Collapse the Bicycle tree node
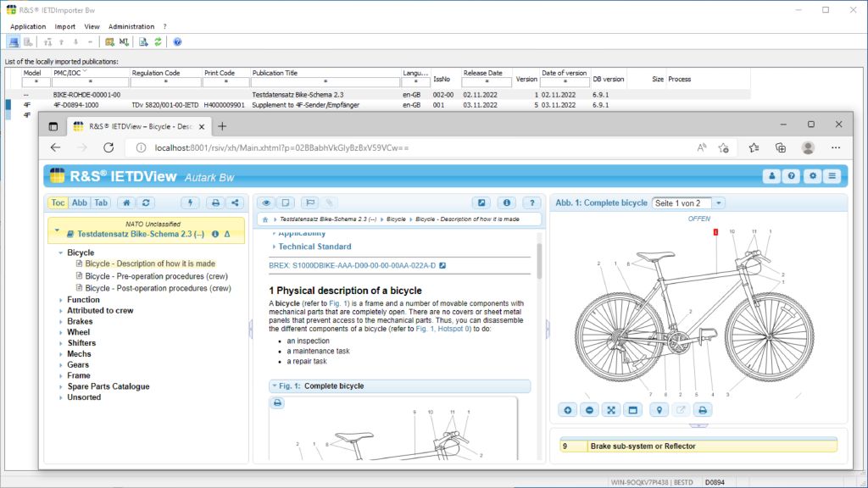 (60, 252)
